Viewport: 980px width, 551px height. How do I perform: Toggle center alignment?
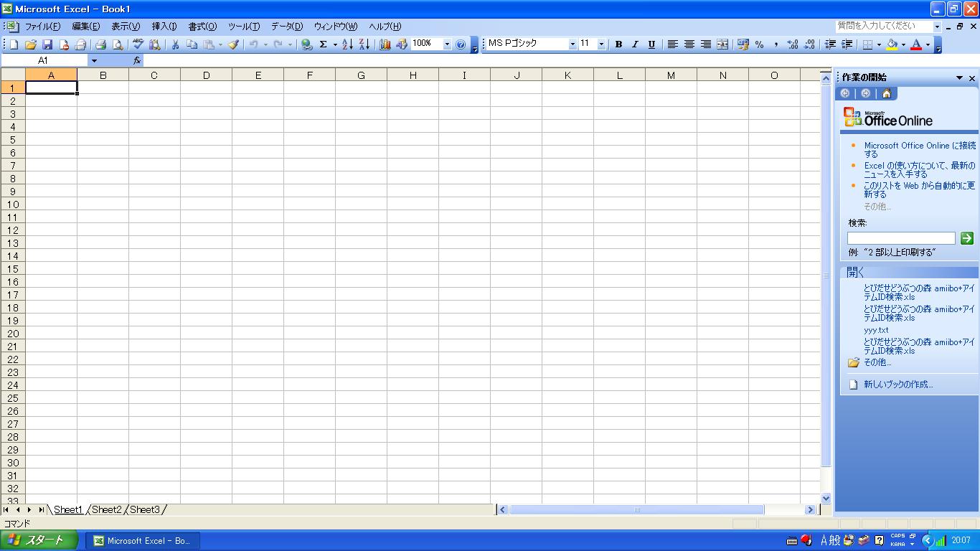pos(689,44)
